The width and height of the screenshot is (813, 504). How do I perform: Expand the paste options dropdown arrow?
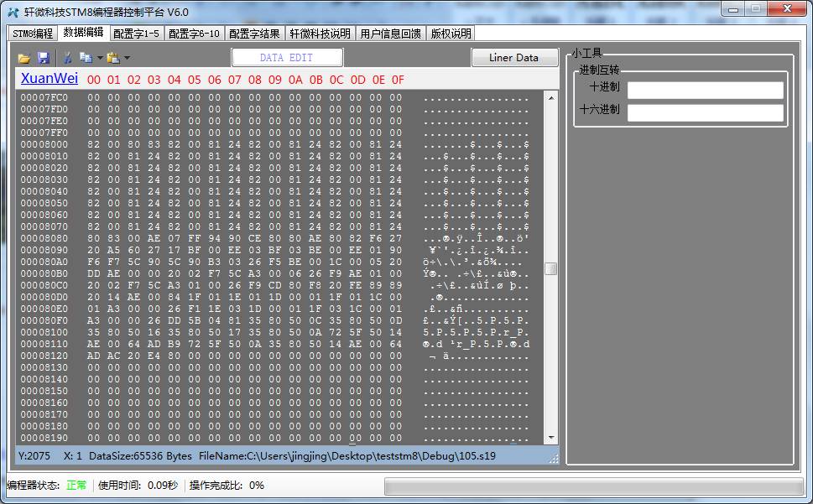click(127, 58)
